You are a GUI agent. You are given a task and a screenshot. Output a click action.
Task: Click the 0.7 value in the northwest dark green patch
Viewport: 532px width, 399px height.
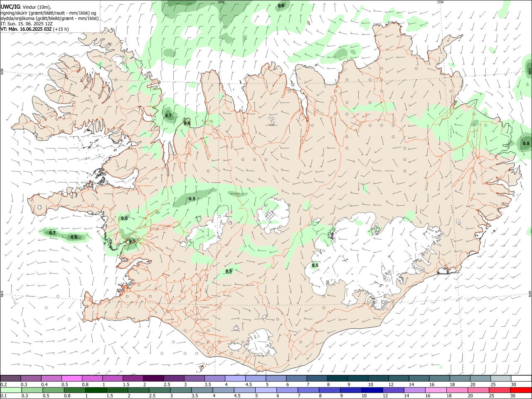coord(168,116)
